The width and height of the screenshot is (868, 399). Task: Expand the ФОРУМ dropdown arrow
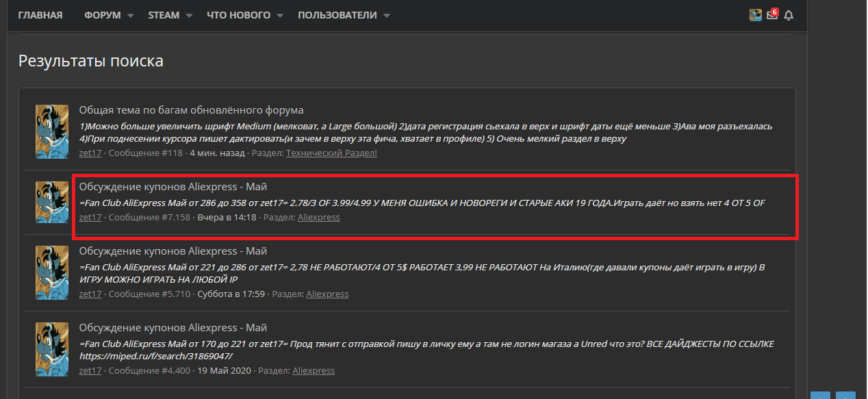pyautogui.click(x=131, y=16)
